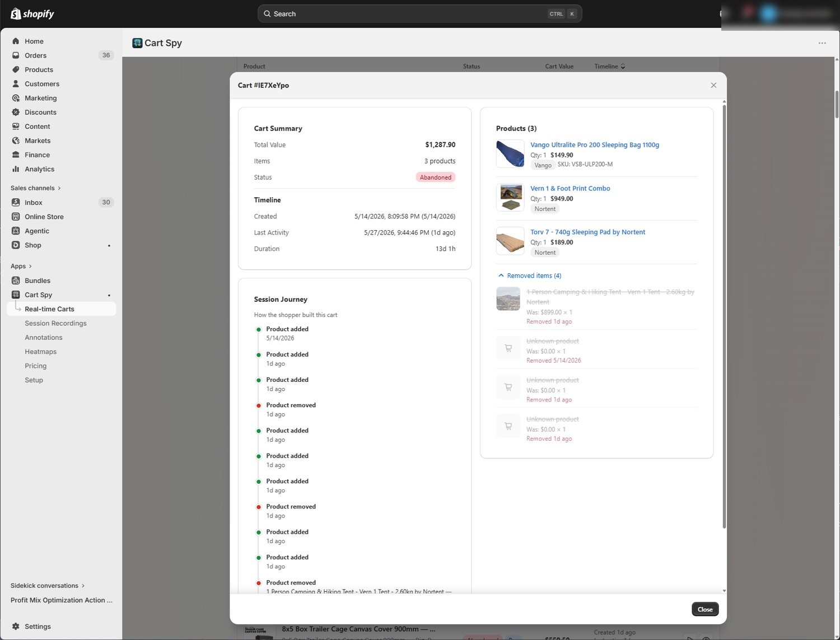Click the Vern 1 combo thumbnail
This screenshot has width=840, height=640.
point(510,198)
